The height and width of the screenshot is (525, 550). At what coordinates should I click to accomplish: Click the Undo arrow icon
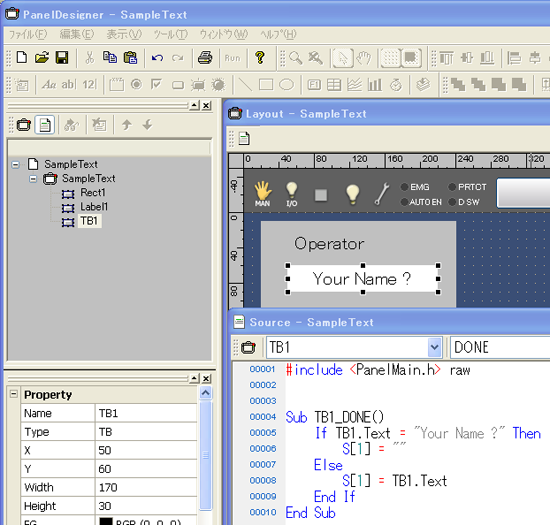coord(157,58)
